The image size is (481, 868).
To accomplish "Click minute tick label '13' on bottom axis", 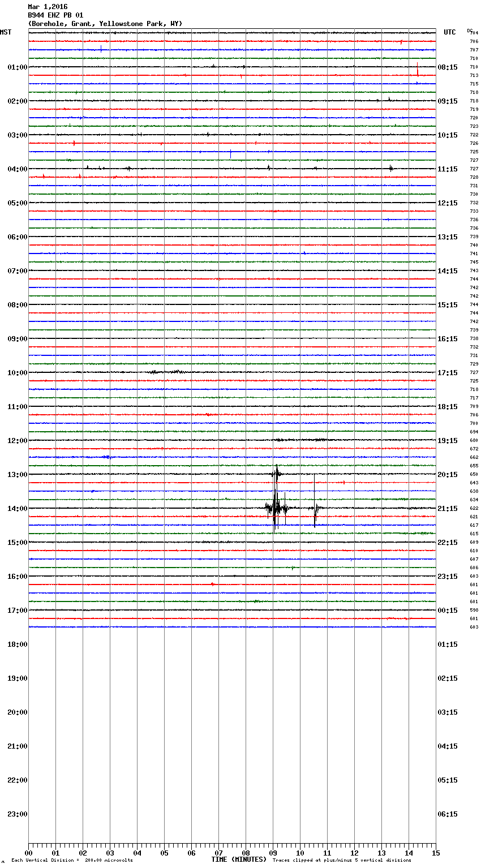I will tap(381, 853).
